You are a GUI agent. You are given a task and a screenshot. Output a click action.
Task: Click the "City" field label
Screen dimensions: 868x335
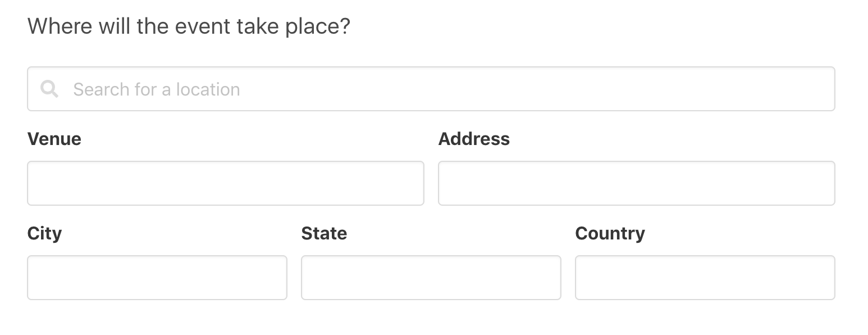point(44,234)
